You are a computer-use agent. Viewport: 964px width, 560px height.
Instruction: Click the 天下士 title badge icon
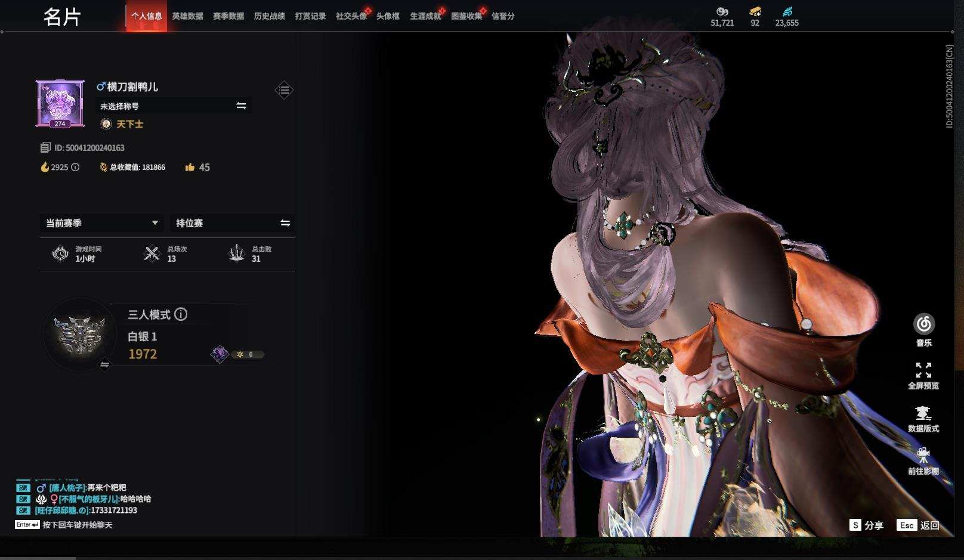(106, 124)
